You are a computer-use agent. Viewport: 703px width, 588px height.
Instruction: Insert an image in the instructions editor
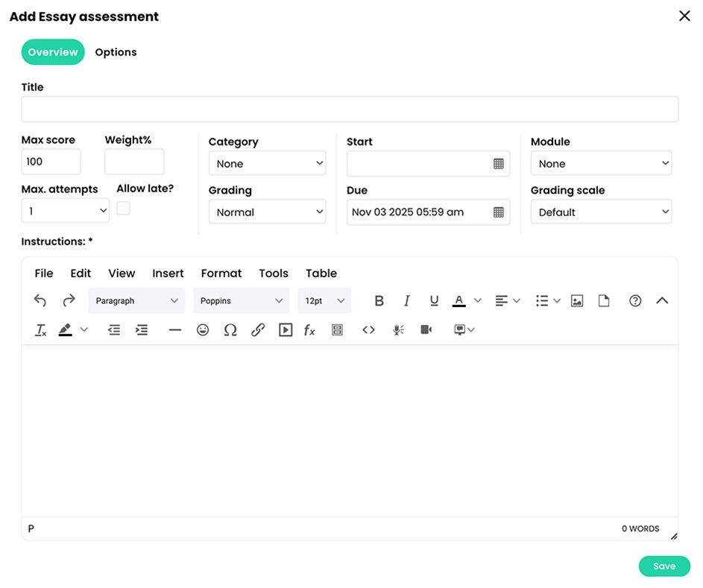coord(577,300)
